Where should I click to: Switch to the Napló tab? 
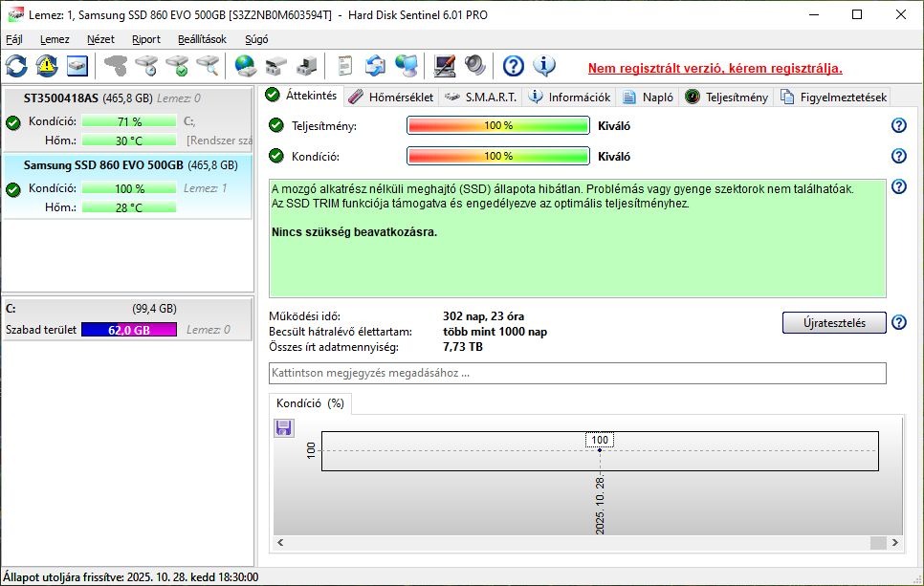coord(649,98)
